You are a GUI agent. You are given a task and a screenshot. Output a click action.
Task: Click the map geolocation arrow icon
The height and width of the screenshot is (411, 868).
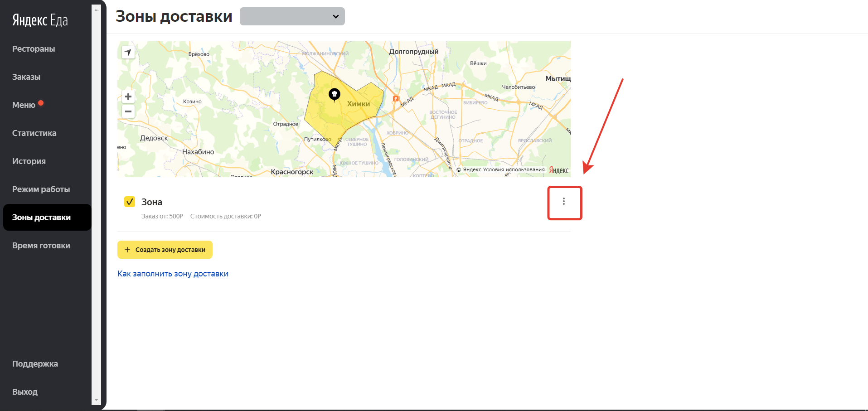128,53
